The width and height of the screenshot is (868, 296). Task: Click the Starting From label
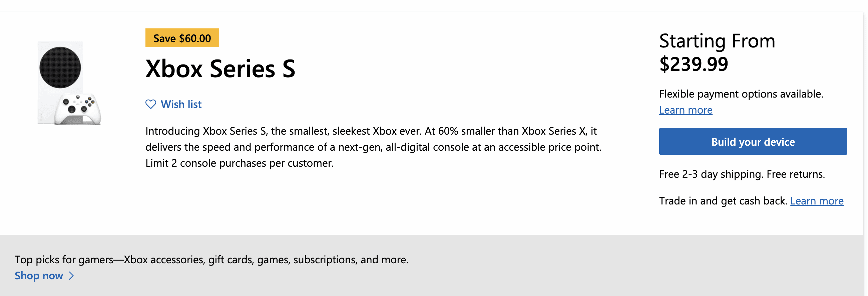pos(717,41)
